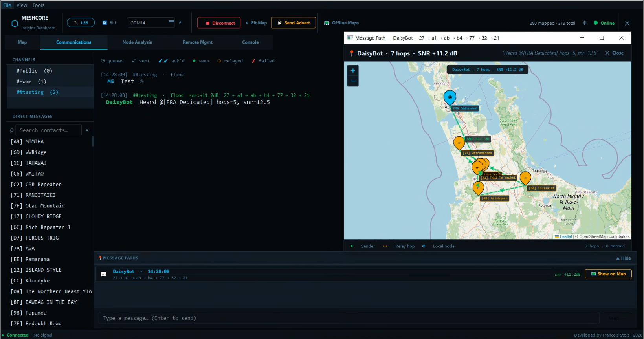Click Show on Map for DaisyBot path
The height and width of the screenshot is (339, 644).
608,274
